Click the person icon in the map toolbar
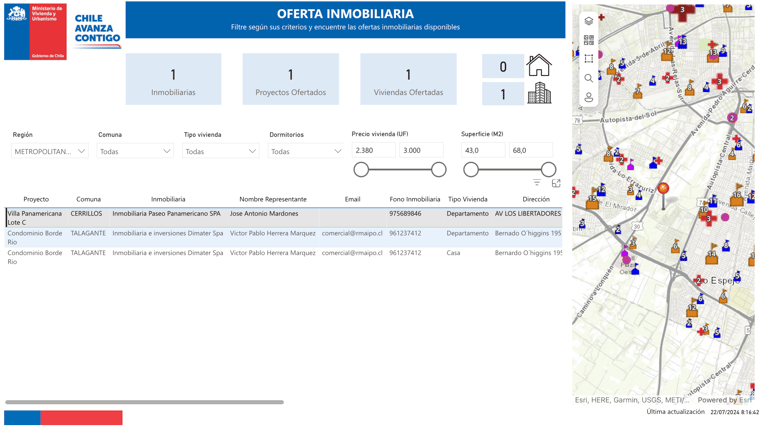 coord(589,97)
